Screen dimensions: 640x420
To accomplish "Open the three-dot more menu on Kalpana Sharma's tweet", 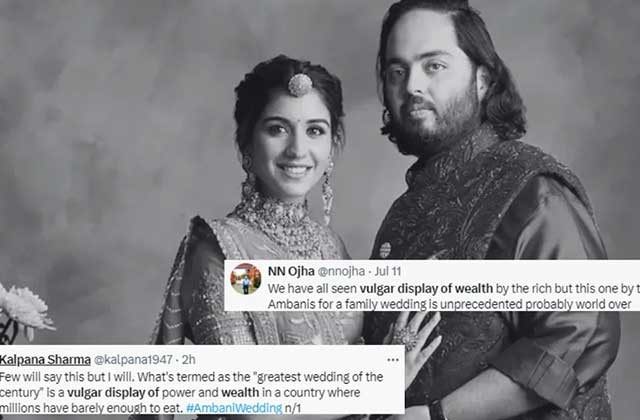I will 393,360.
